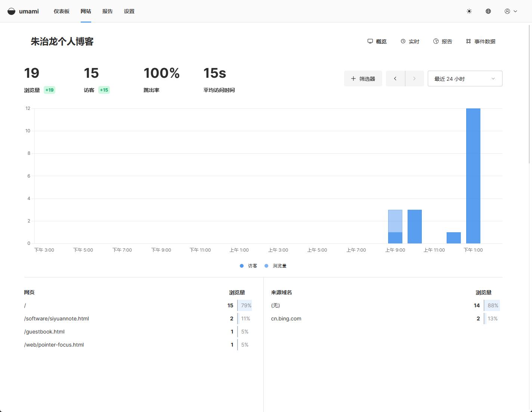Switch to 概览 view
The width and height of the screenshot is (532, 412).
click(377, 41)
